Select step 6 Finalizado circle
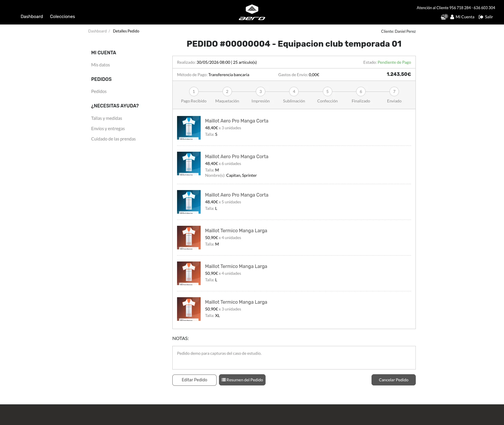The height and width of the screenshot is (425, 504). click(361, 91)
